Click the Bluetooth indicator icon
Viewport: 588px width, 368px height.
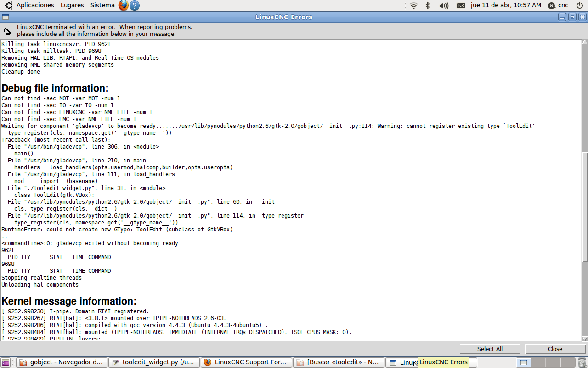click(428, 6)
